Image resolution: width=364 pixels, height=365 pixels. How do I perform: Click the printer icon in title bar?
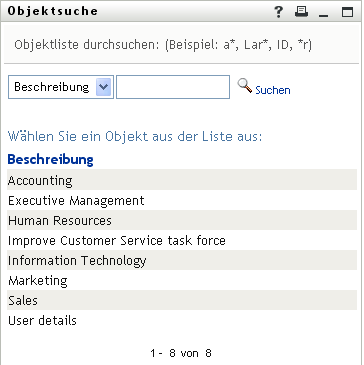tap(301, 12)
